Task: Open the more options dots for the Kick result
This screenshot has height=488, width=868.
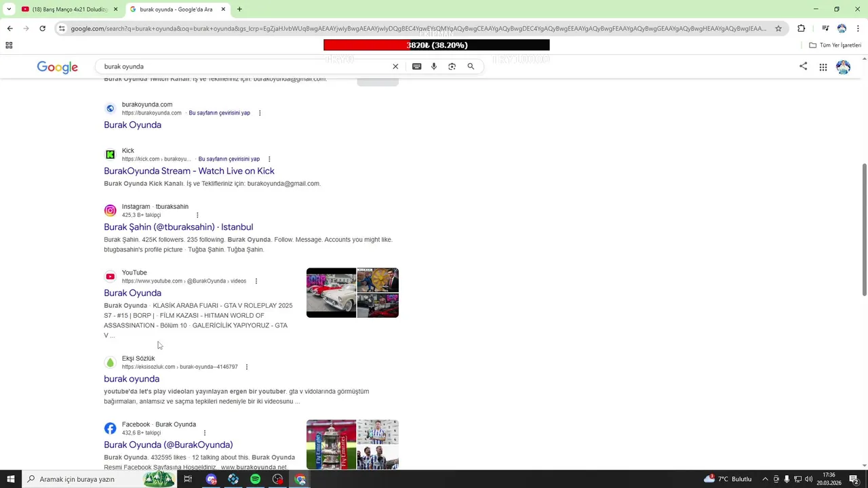Action: pyautogui.click(x=269, y=159)
